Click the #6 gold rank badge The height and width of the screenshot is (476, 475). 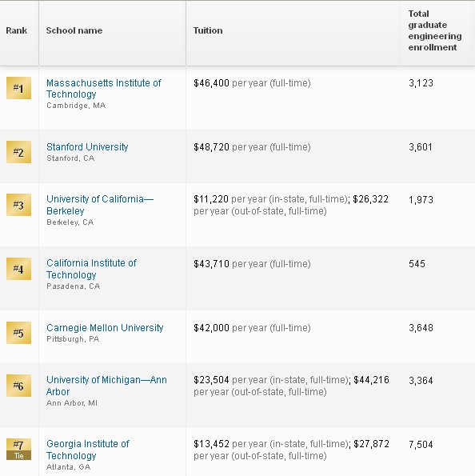(x=18, y=386)
